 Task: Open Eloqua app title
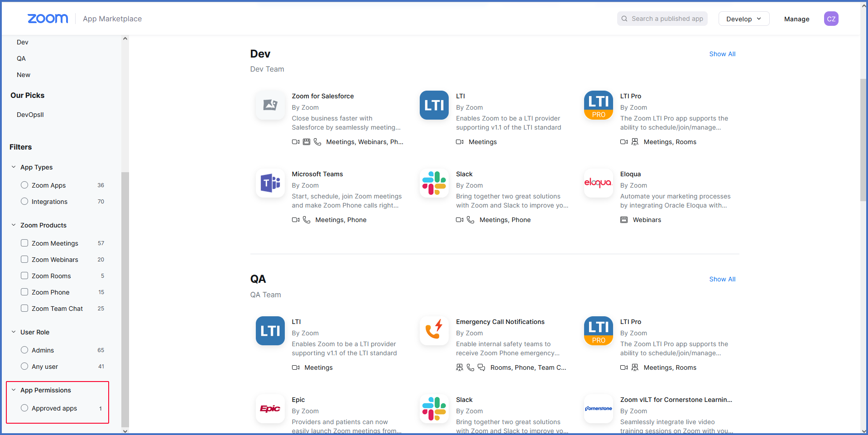coord(630,174)
